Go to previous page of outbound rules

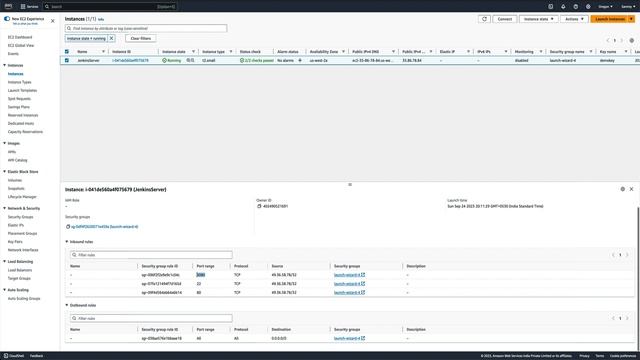[x=613, y=318]
